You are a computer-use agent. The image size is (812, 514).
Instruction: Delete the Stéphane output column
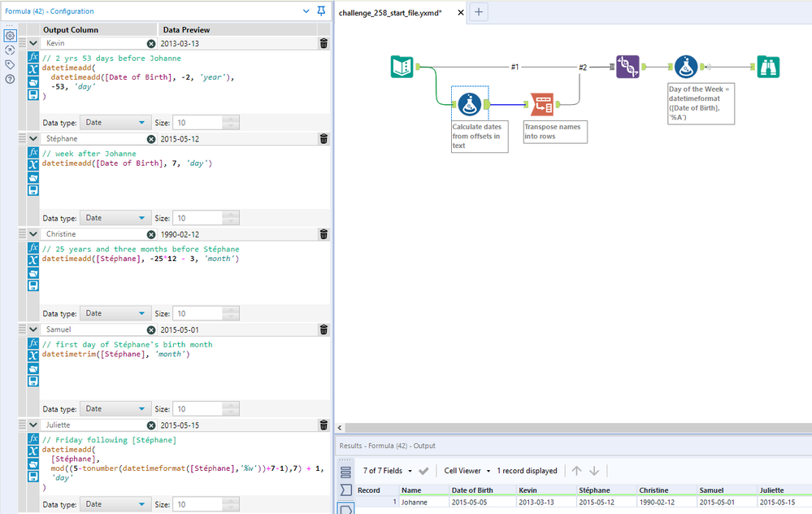(323, 139)
